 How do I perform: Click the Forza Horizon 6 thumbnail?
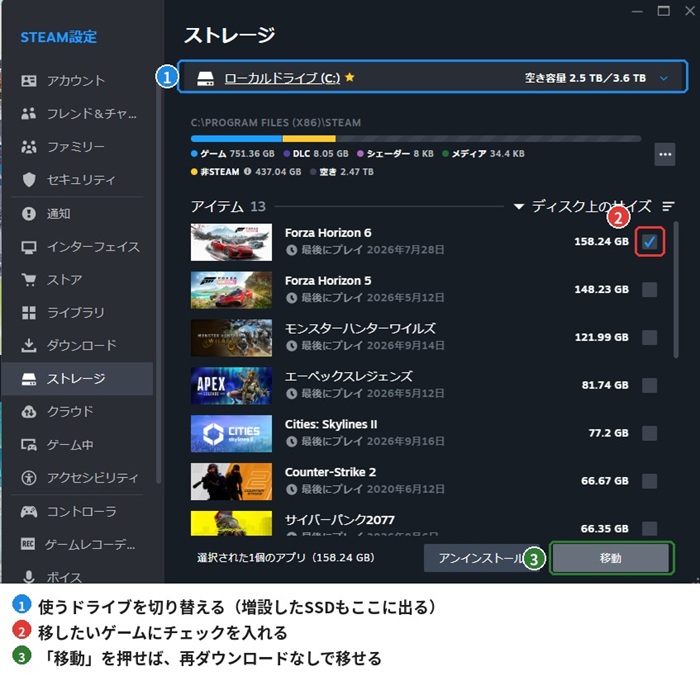tap(231, 242)
